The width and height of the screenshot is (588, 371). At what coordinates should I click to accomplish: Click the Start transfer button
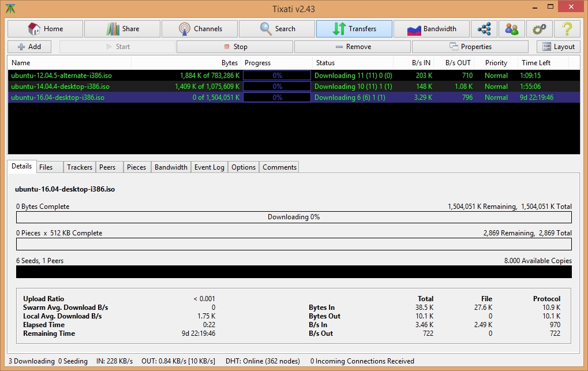click(117, 47)
